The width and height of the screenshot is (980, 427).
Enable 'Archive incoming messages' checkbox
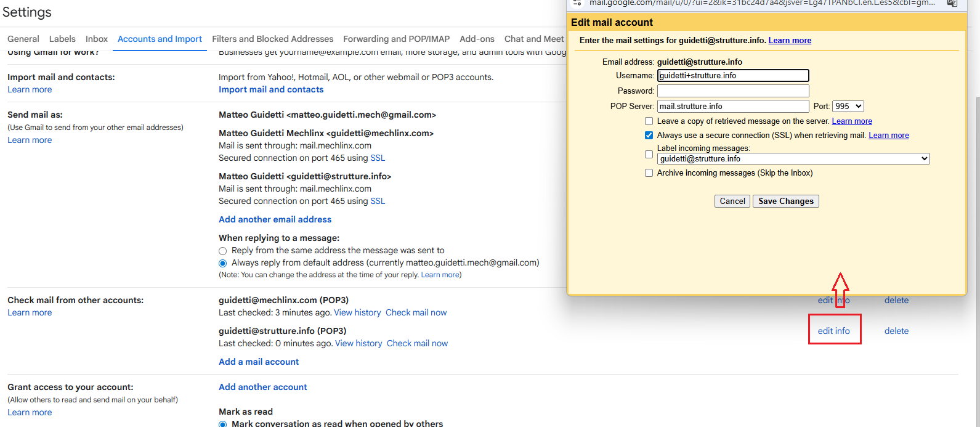[649, 173]
